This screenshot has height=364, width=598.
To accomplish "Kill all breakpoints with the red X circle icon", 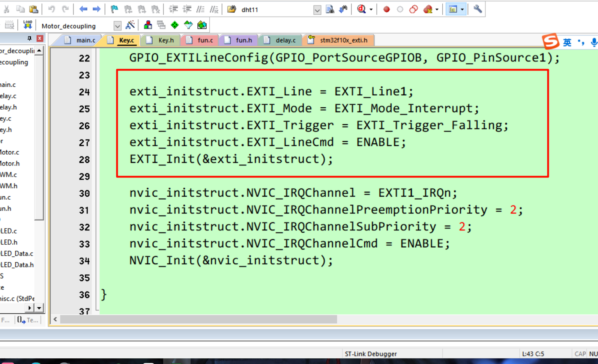I will 428,9.
